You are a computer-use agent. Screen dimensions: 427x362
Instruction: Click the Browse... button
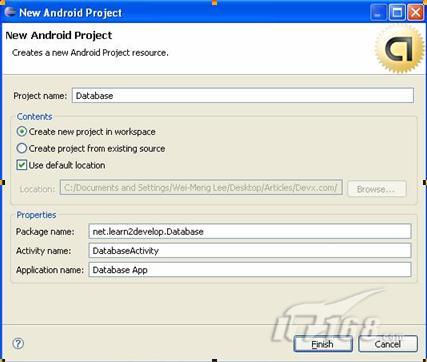tap(377, 189)
